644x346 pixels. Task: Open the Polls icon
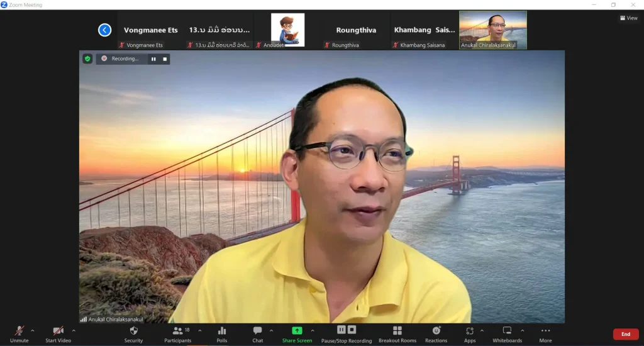221,334
